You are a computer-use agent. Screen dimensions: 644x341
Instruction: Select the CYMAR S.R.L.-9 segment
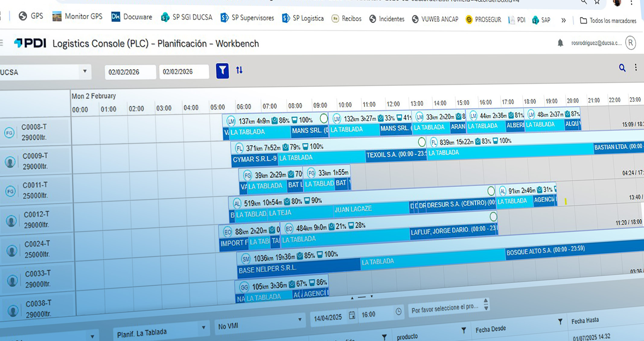[255, 159]
